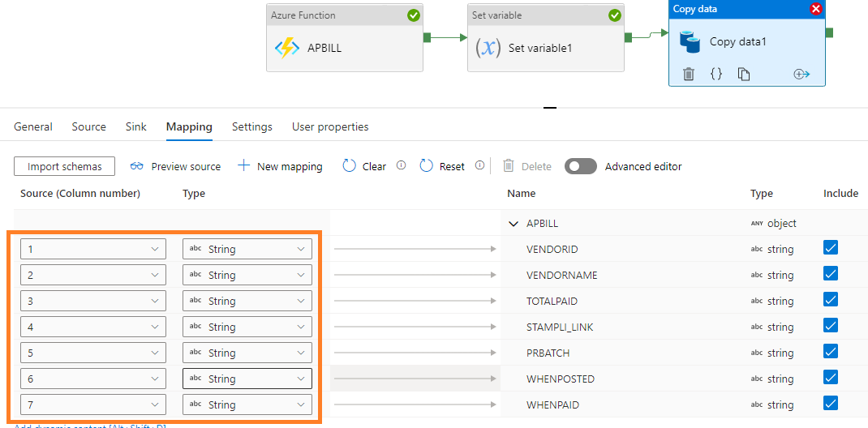The width and height of the screenshot is (868, 428).
Task: Select the WHENPOSTED destination name
Action: (561, 379)
